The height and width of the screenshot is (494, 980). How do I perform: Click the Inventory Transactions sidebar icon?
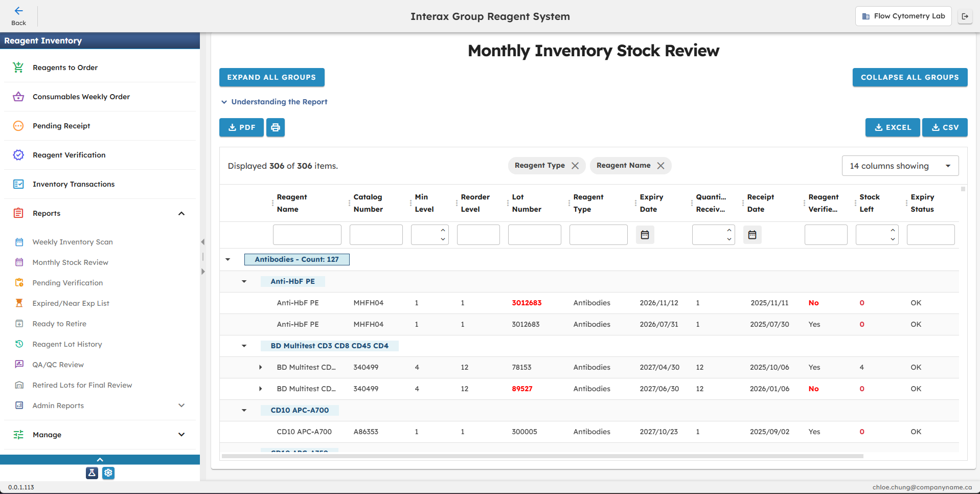point(18,184)
